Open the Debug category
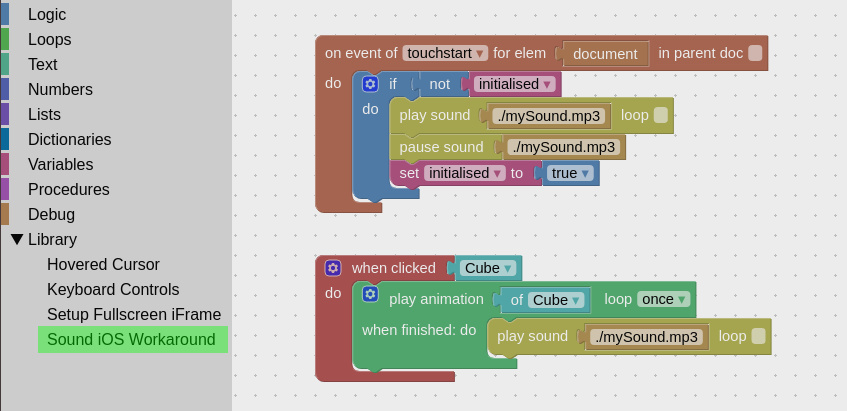This screenshot has width=847, height=411. point(51,214)
